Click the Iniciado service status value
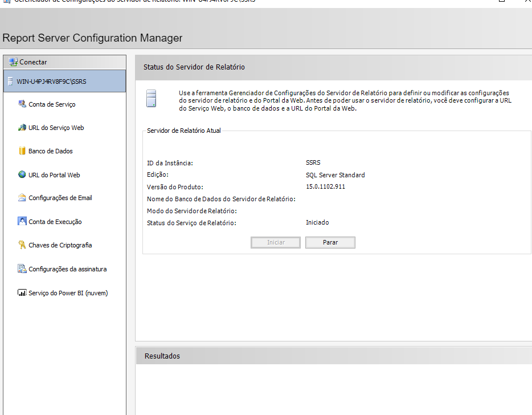532x415 pixels. tap(317, 222)
